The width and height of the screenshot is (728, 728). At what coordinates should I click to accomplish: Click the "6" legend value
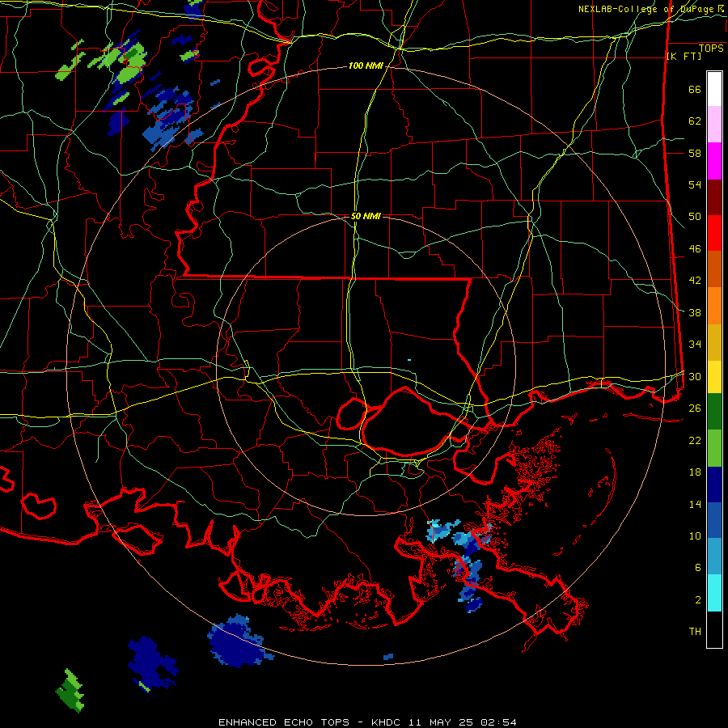[698, 568]
